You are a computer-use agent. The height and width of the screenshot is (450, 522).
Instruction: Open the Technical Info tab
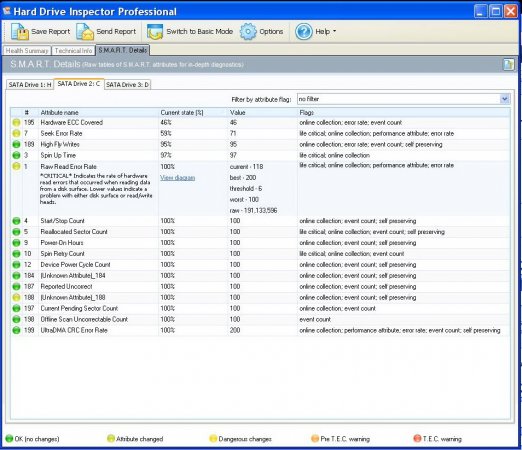pyautogui.click(x=73, y=51)
